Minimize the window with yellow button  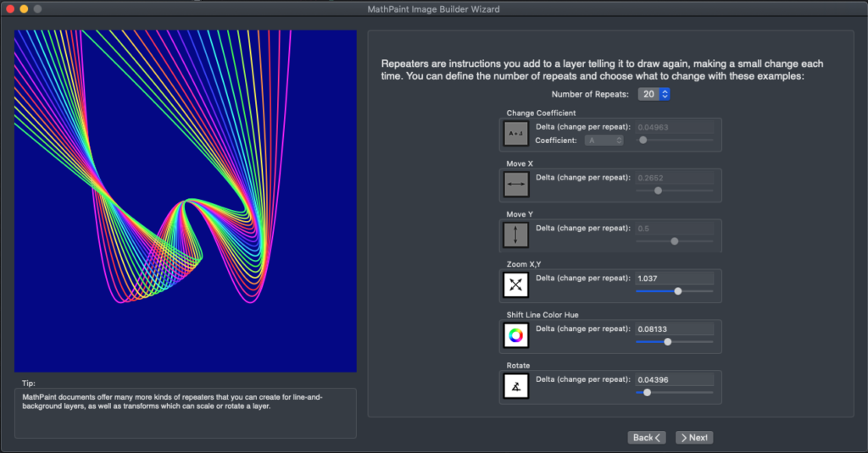click(24, 8)
